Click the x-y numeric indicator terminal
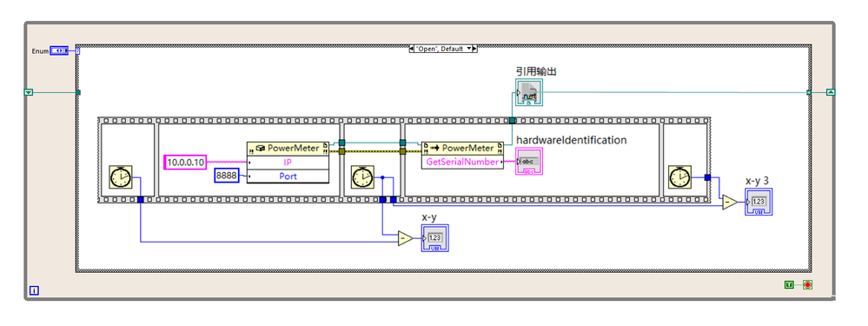Image resolution: width=868 pixels, height=326 pixels. coord(434,238)
